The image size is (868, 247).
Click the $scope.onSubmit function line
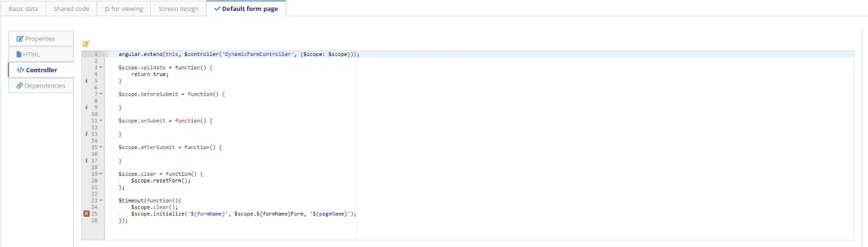pos(165,120)
